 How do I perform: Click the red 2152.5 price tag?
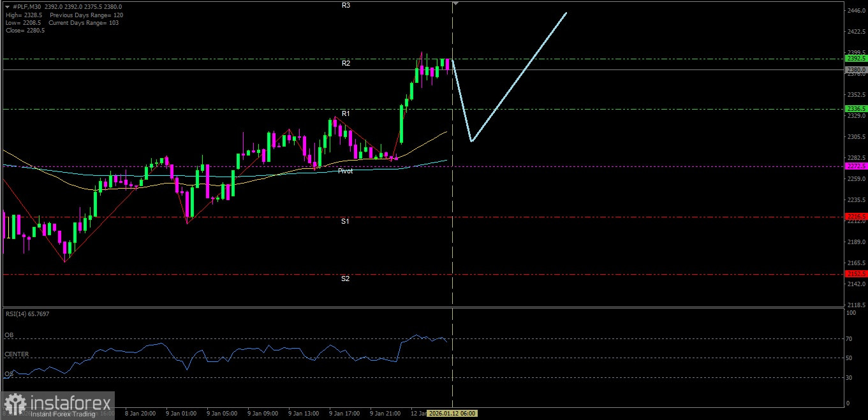(855, 274)
